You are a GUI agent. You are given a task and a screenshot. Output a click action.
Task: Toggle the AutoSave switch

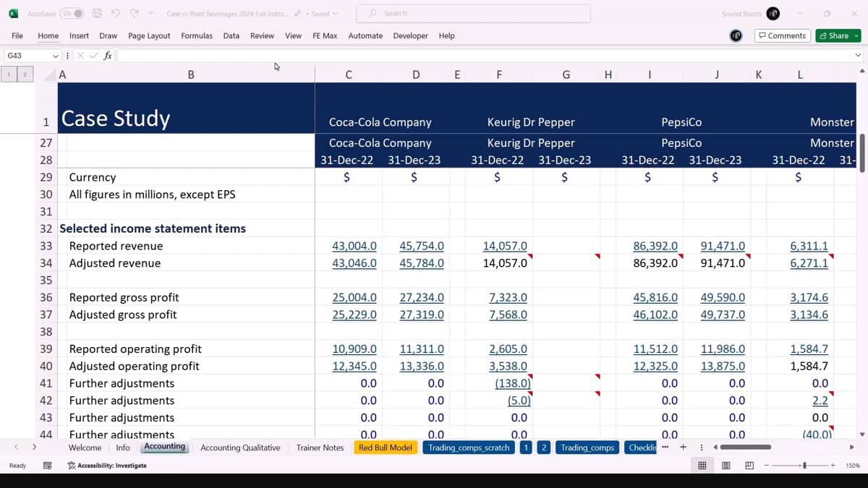point(72,14)
